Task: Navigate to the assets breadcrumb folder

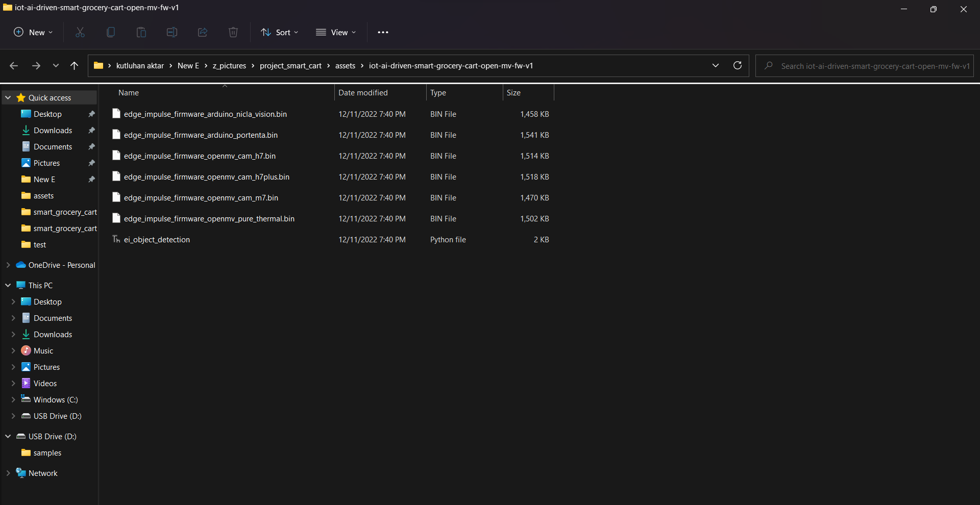Action: (x=345, y=65)
